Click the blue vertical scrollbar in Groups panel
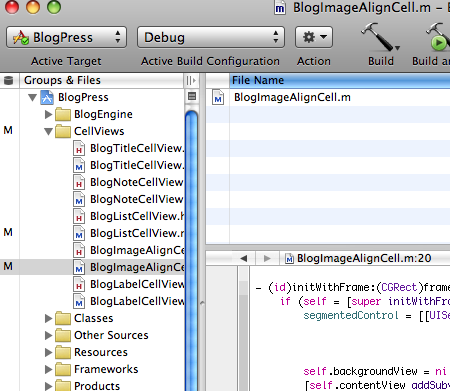This screenshot has height=391, width=450. 191,250
